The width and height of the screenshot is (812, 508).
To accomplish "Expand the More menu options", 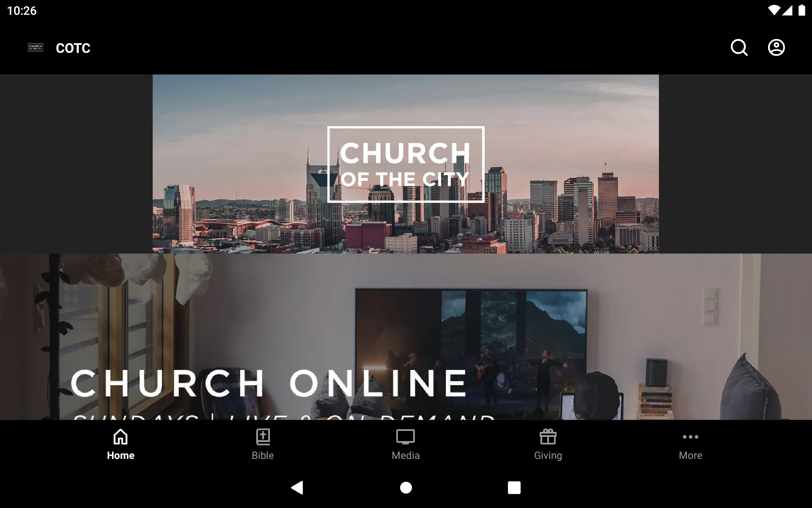I will (690, 443).
